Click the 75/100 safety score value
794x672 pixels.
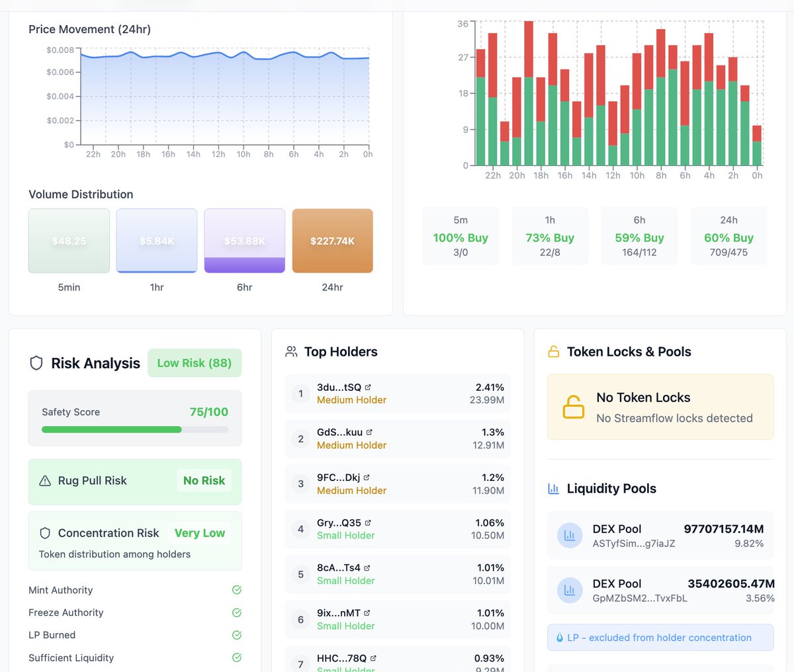(x=209, y=411)
